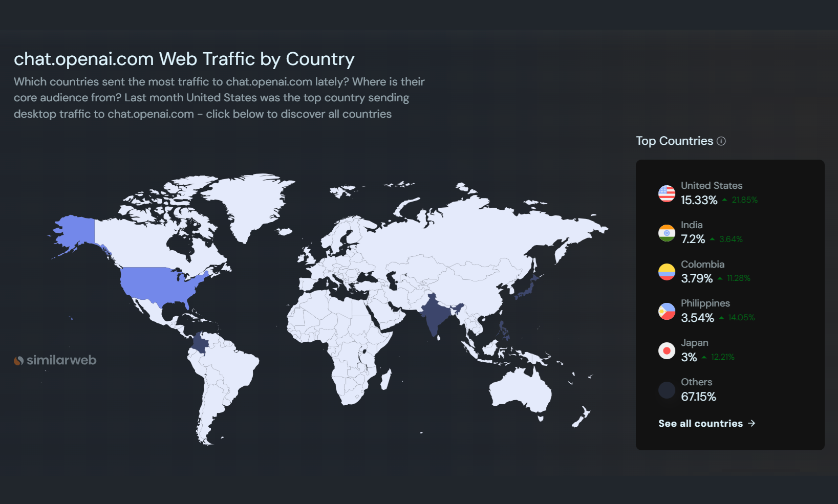Click the Colombia flag icon

click(x=667, y=272)
